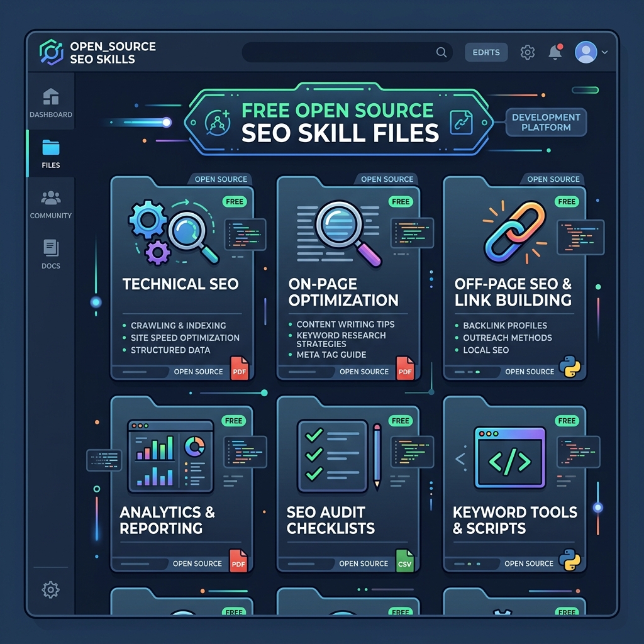The width and height of the screenshot is (644, 644).
Task: Open the Technical SEO folder card title
Action: 180,284
